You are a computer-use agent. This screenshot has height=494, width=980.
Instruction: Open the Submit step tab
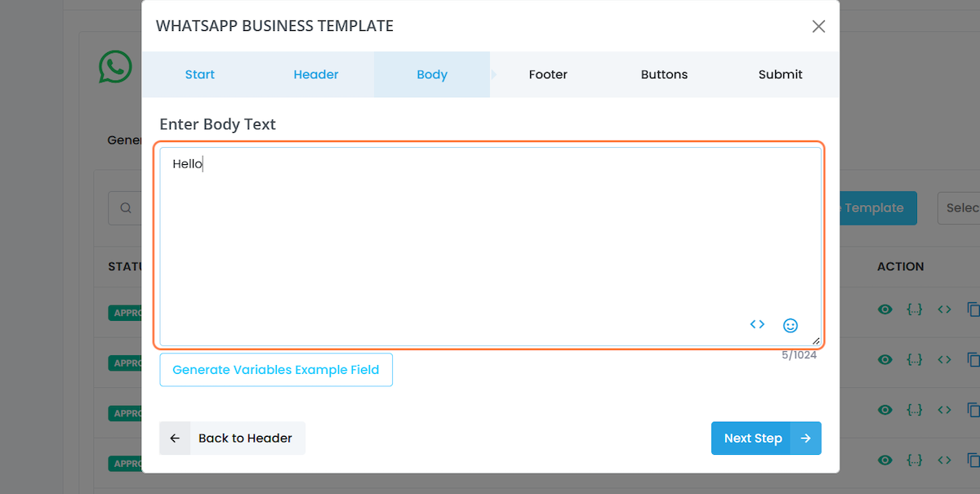[781, 74]
